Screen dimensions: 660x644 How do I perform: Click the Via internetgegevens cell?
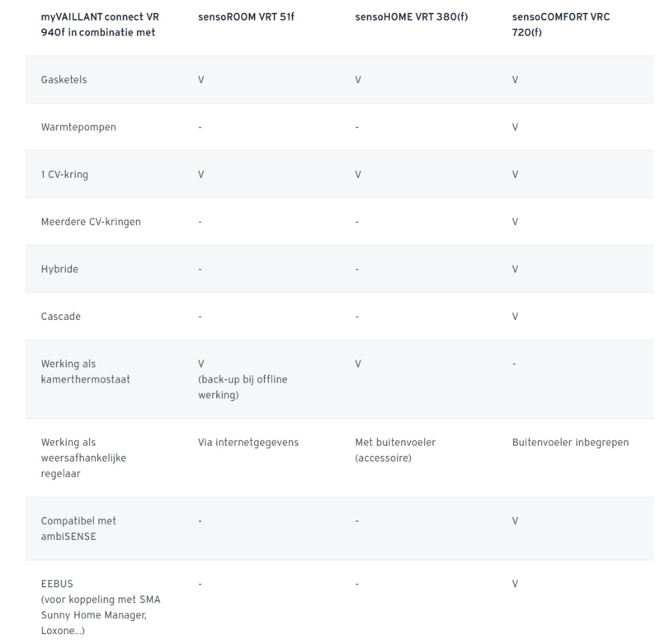pyautogui.click(x=248, y=442)
